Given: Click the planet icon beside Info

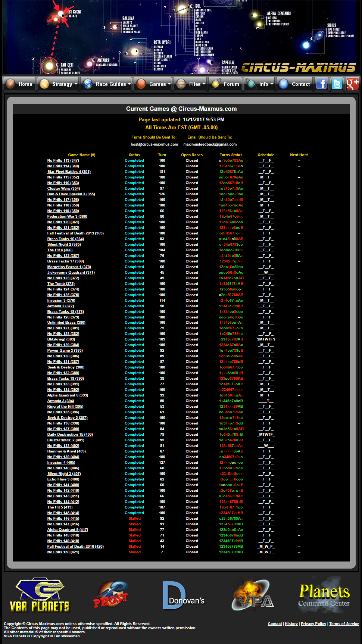Looking at the screenshot, I should (251, 84).
